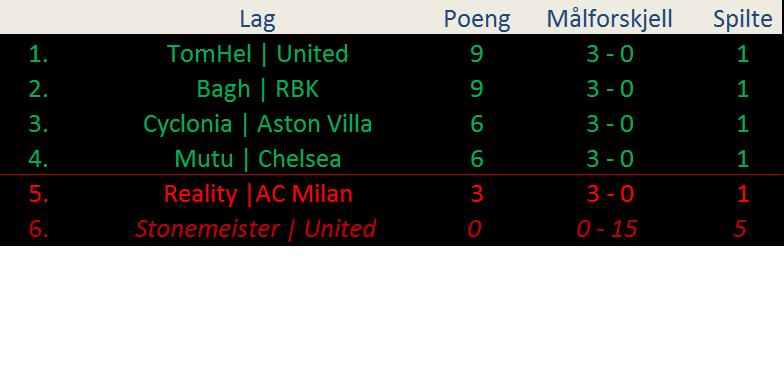
Task: Click Reality's points value 3
Action: click(476, 194)
